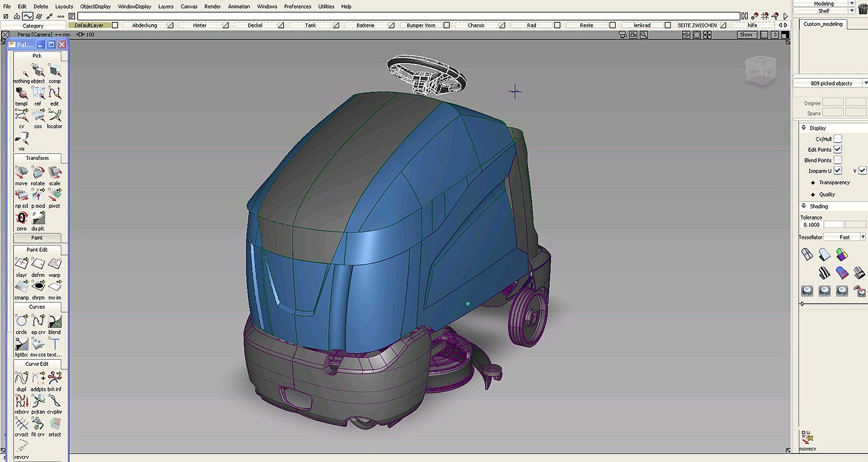Select the blend curve tool
868x462 pixels.
(x=55, y=322)
